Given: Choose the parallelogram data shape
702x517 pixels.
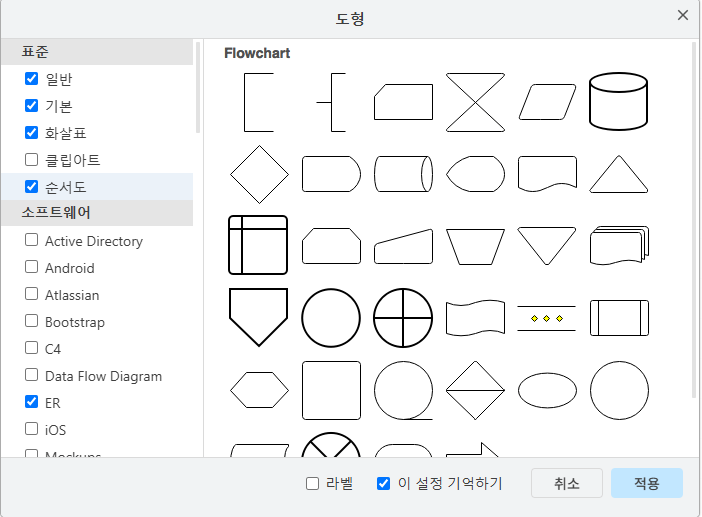Looking at the screenshot, I should [x=547, y=102].
